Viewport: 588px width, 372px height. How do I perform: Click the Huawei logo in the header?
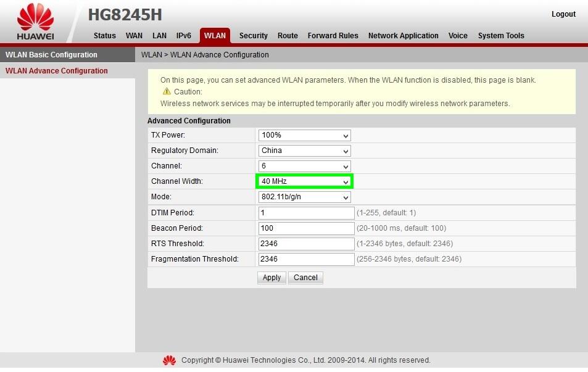pos(35,22)
